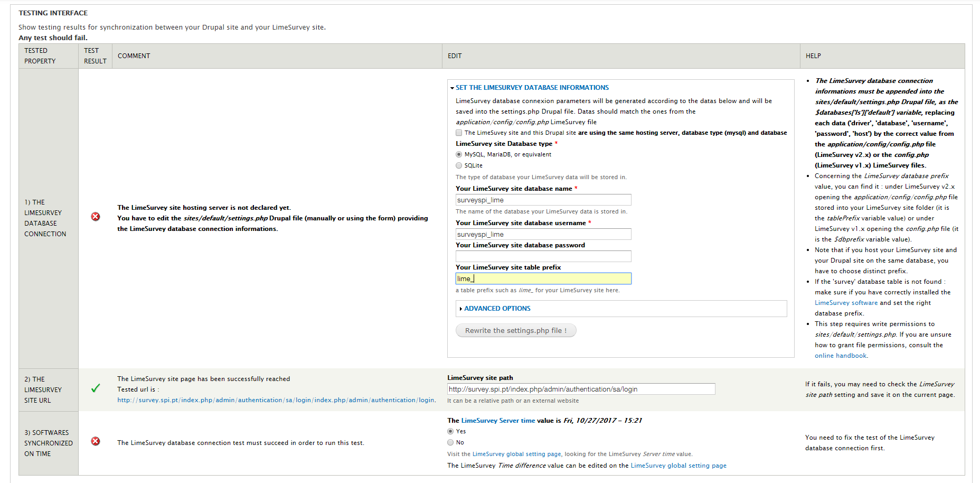
Task: Click '1) THE LIMESURVEY DATABASE CONNECTION' cell
Action: coord(49,218)
